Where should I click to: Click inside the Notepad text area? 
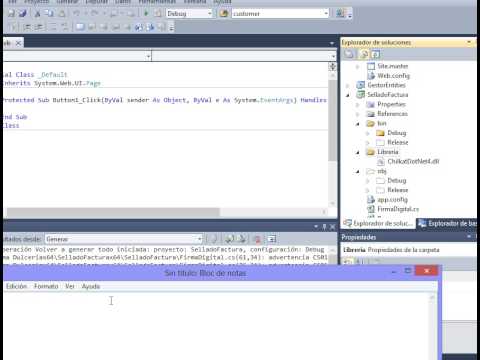[x=216, y=327]
